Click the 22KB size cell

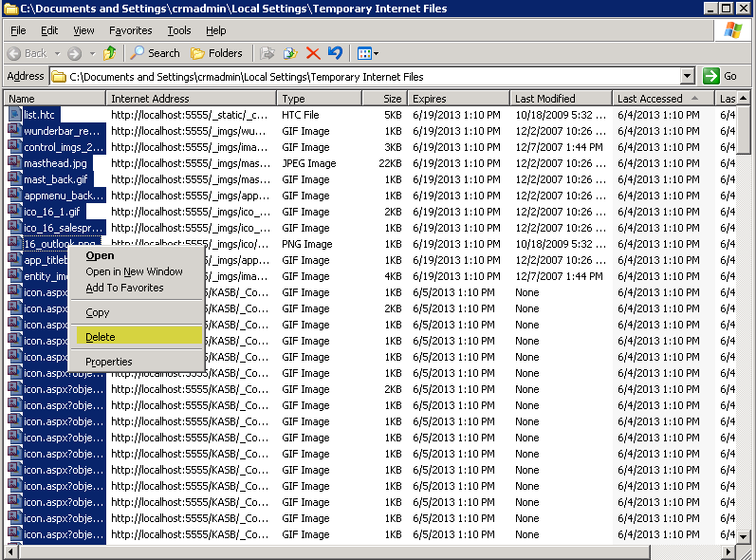[x=390, y=163]
